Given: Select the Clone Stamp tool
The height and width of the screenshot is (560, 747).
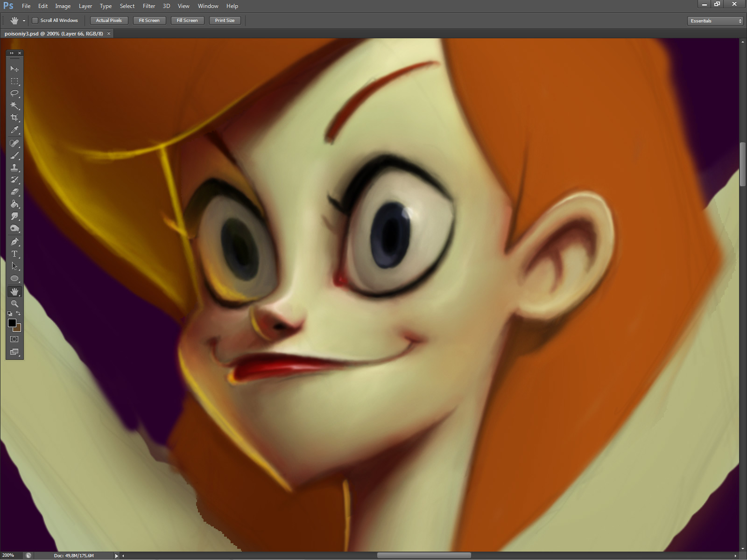Looking at the screenshot, I should (14, 168).
